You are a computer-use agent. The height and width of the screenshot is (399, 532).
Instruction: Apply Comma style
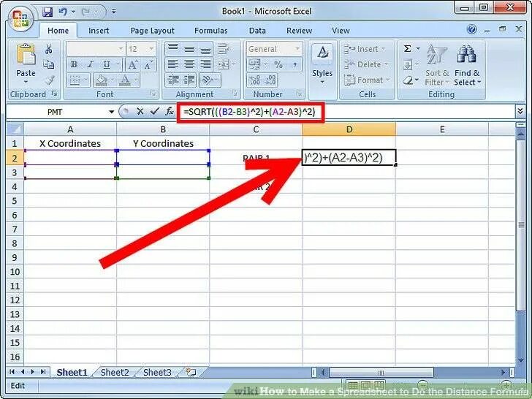tap(294, 64)
